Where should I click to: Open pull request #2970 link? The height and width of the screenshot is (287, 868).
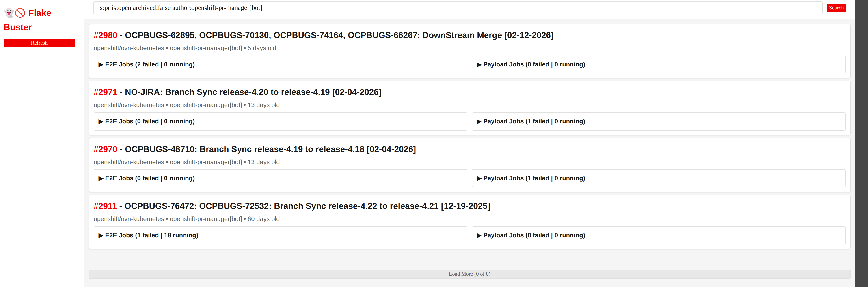coord(105,149)
